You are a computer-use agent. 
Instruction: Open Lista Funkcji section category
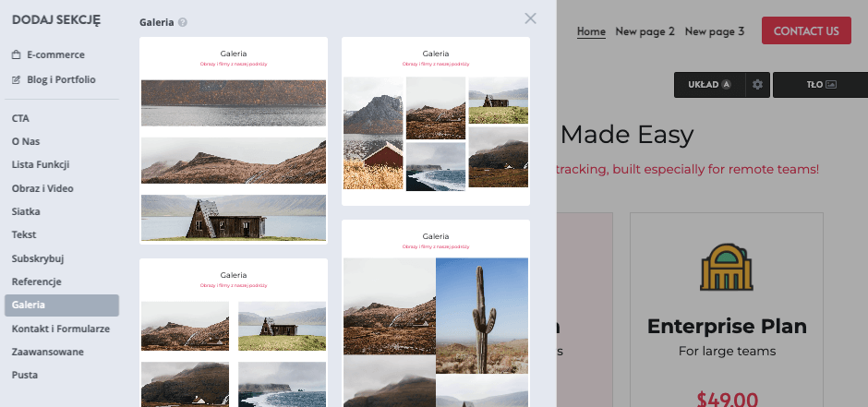(x=41, y=165)
